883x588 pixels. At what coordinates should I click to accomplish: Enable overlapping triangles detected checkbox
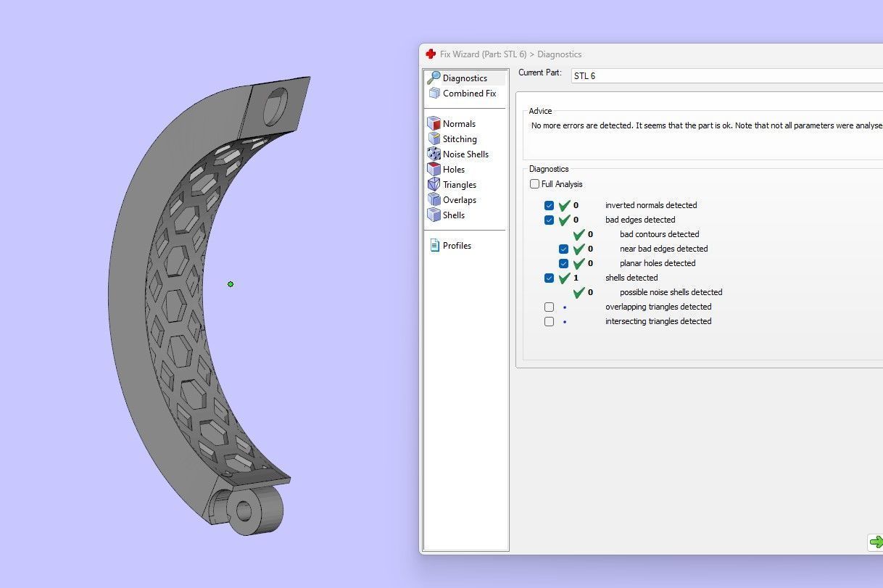click(549, 307)
